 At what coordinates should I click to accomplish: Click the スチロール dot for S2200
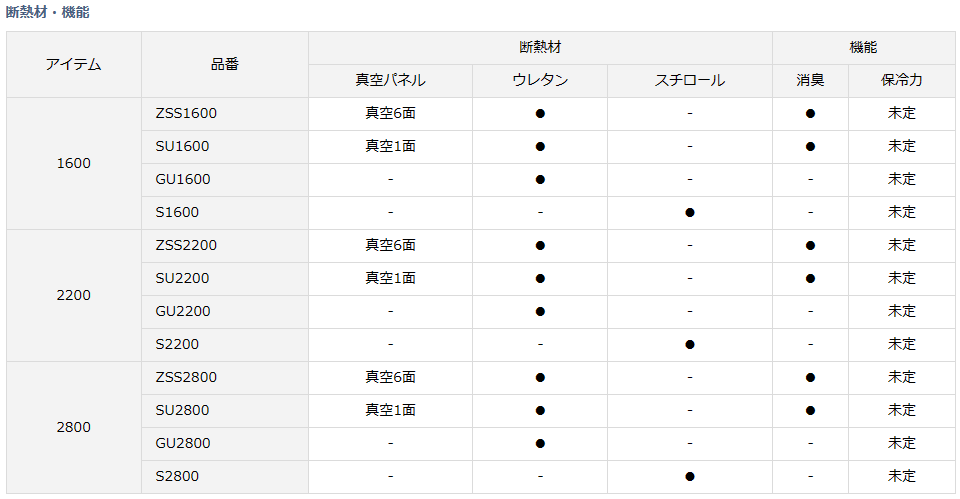coord(690,344)
